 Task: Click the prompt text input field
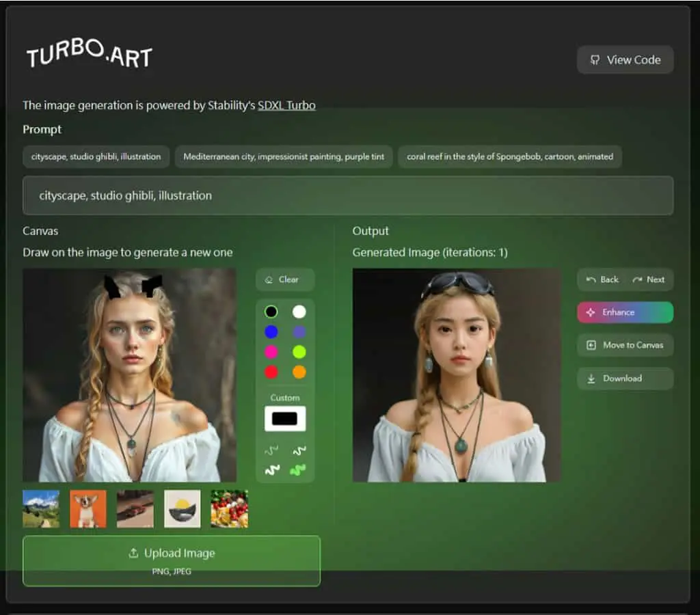tap(348, 195)
